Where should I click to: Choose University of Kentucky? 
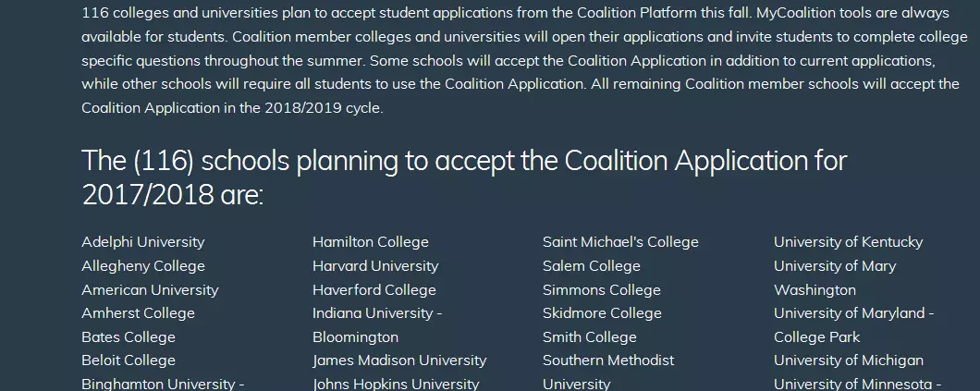848,242
